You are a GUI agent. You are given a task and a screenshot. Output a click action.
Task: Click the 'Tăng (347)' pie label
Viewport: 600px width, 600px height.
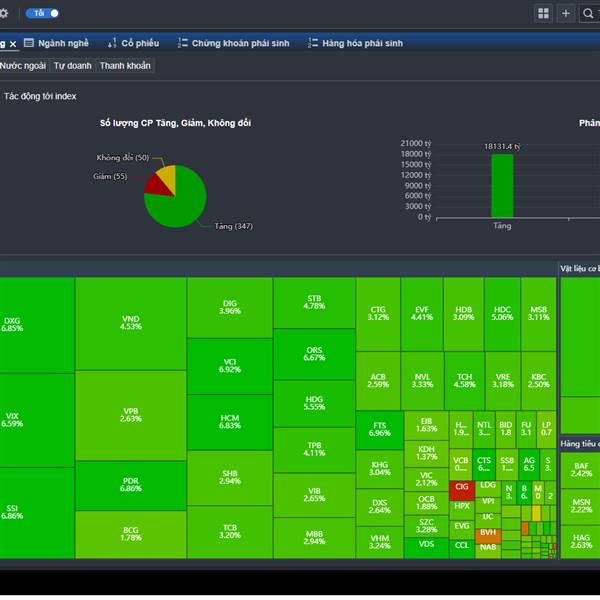click(x=233, y=226)
